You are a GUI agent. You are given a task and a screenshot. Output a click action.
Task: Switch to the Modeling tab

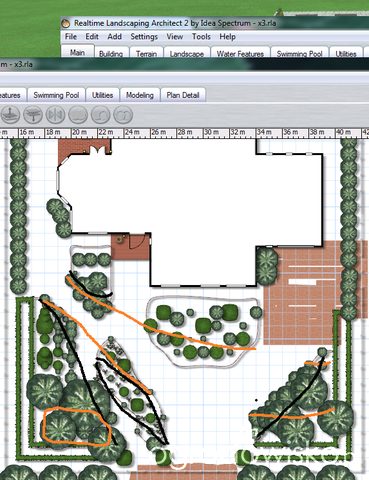point(140,95)
